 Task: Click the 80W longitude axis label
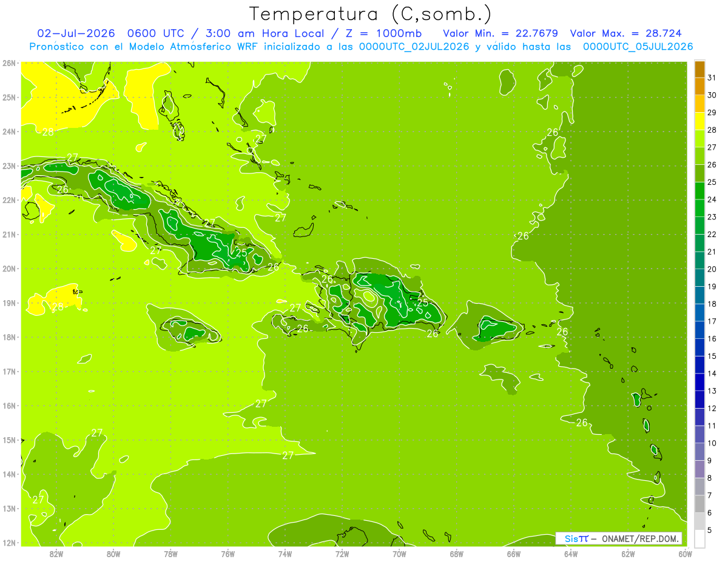coord(113,554)
